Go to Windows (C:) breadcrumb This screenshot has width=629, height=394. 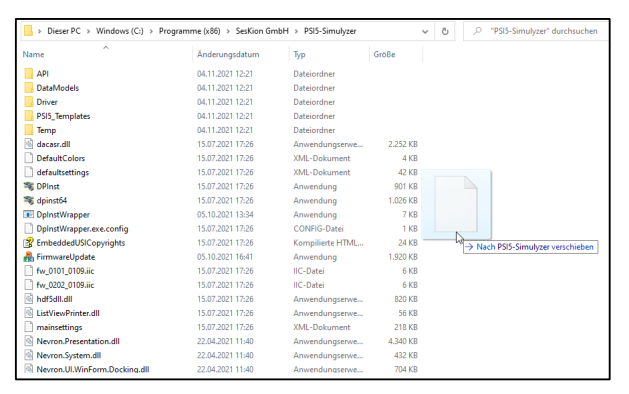coord(120,31)
